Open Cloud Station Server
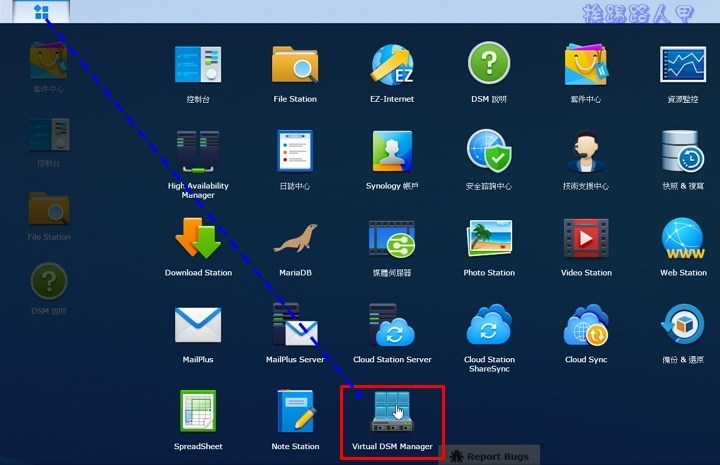 (392, 325)
